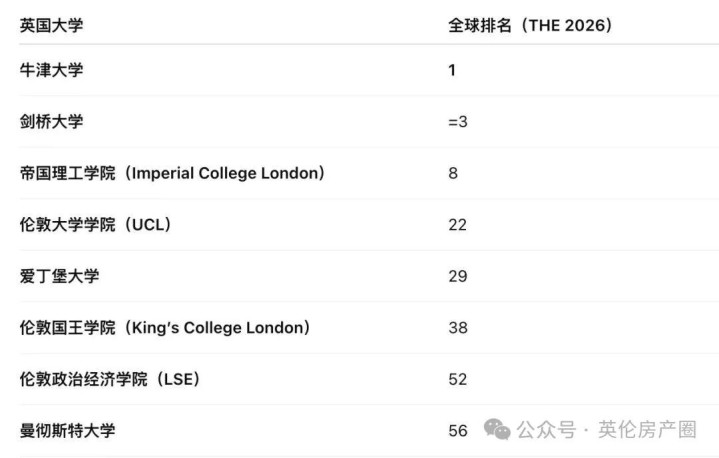Screen dimensions: 719x458
Task: Click the rank 8 cell for Imperial
Action: click(453, 173)
